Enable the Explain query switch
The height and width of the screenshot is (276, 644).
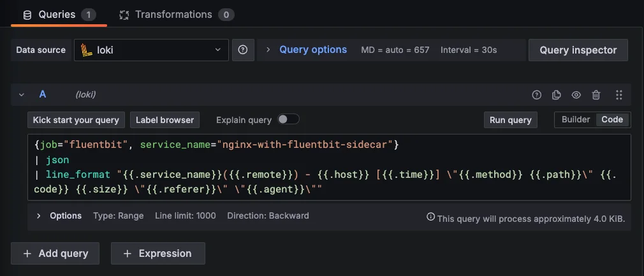click(x=288, y=119)
